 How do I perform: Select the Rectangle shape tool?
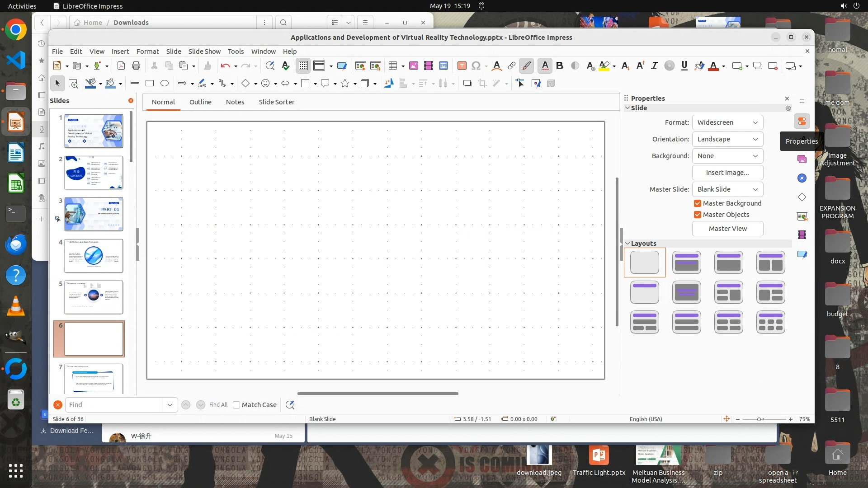pyautogui.click(x=150, y=83)
